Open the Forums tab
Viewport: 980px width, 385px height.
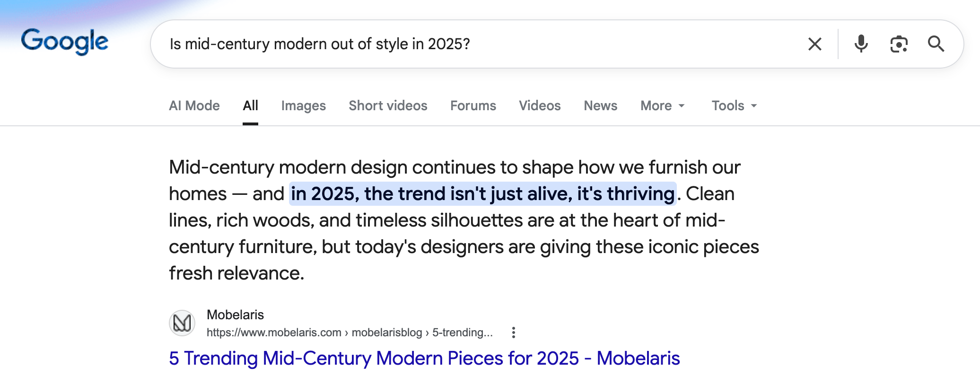pos(473,105)
